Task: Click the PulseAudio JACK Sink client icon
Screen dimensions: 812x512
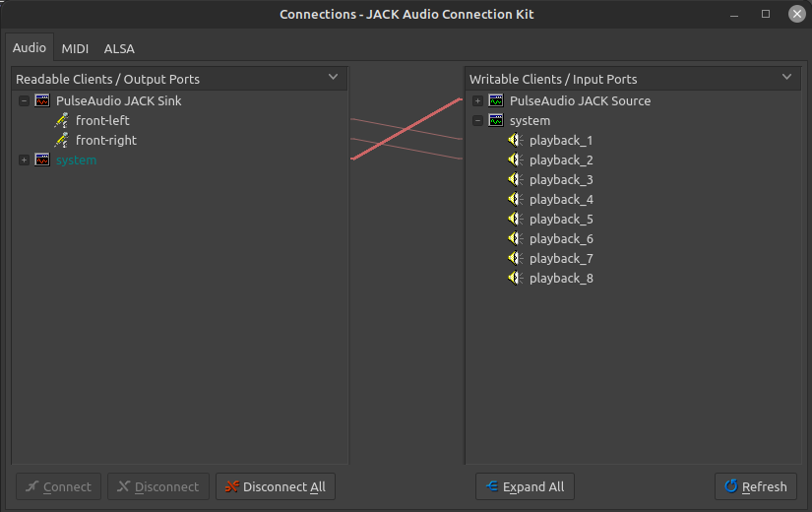Action: tap(42, 100)
